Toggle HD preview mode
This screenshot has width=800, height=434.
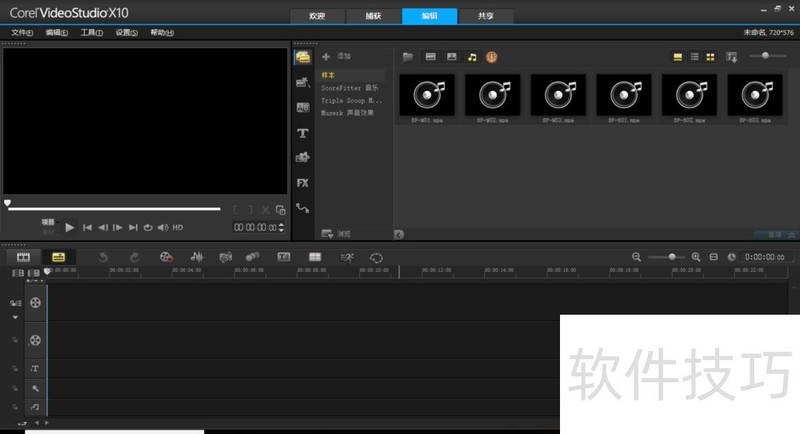click(177, 227)
